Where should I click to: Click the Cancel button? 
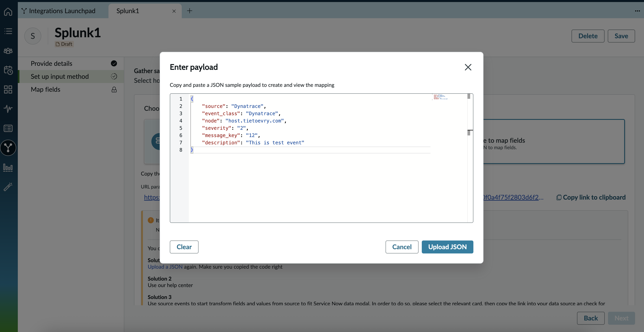(402, 247)
